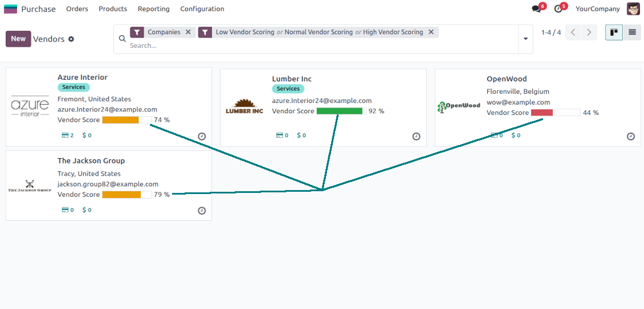644x309 pixels.
Task: Switch to Kanban view
Action: [614, 32]
